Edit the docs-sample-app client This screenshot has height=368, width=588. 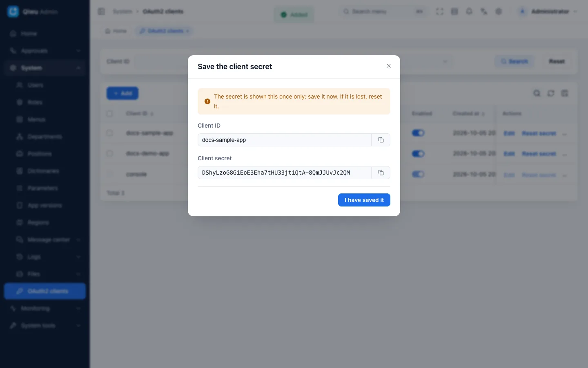coord(509,133)
